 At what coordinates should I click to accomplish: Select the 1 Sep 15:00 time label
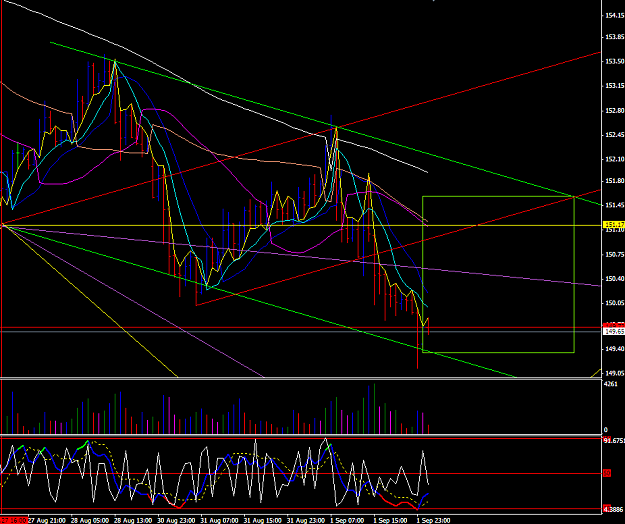[x=390, y=520]
